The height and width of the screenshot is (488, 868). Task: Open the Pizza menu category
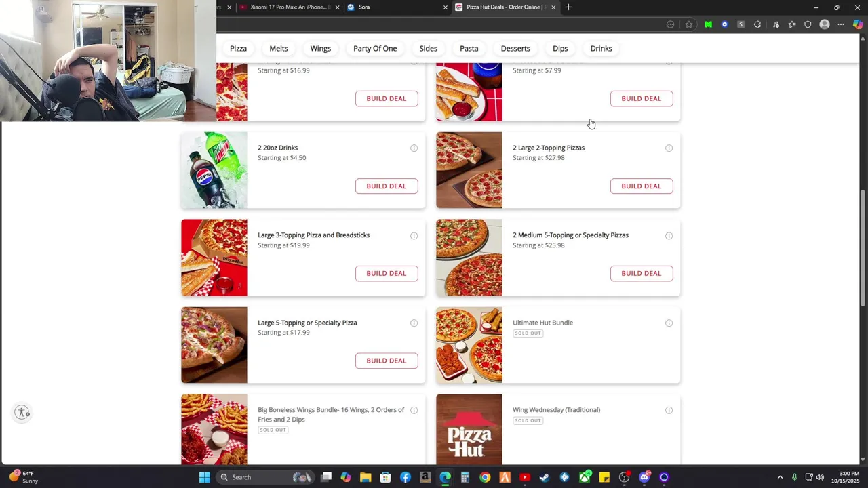tap(238, 48)
